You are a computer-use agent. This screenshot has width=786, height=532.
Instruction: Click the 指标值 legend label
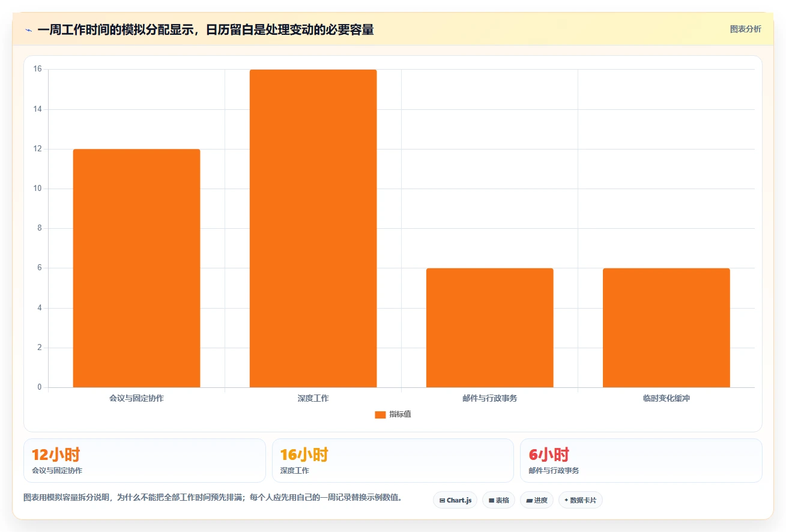coord(400,414)
